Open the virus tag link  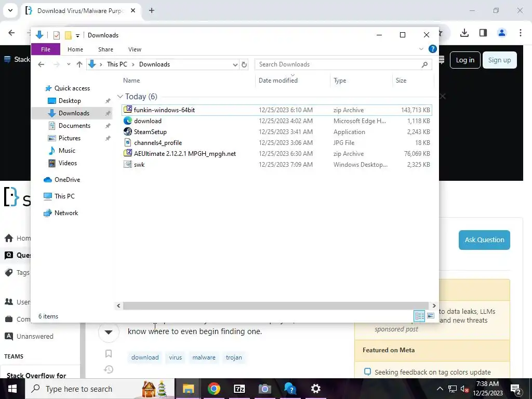(x=176, y=357)
